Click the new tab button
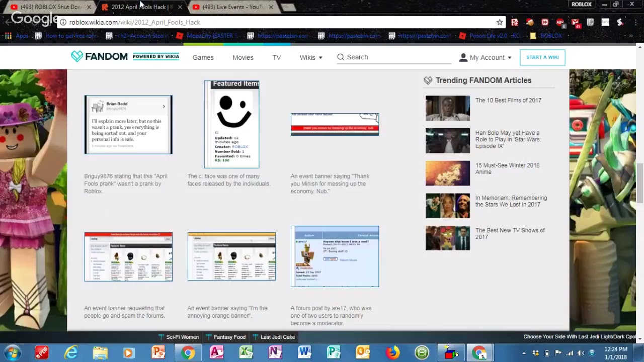The image size is (644, 362). (288, 7)
